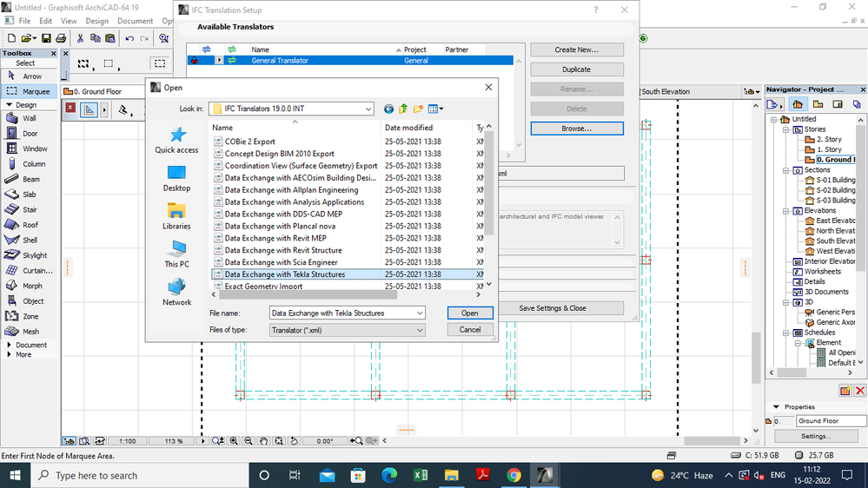
Task: Open the Document menu
Action: pos(135,21)
